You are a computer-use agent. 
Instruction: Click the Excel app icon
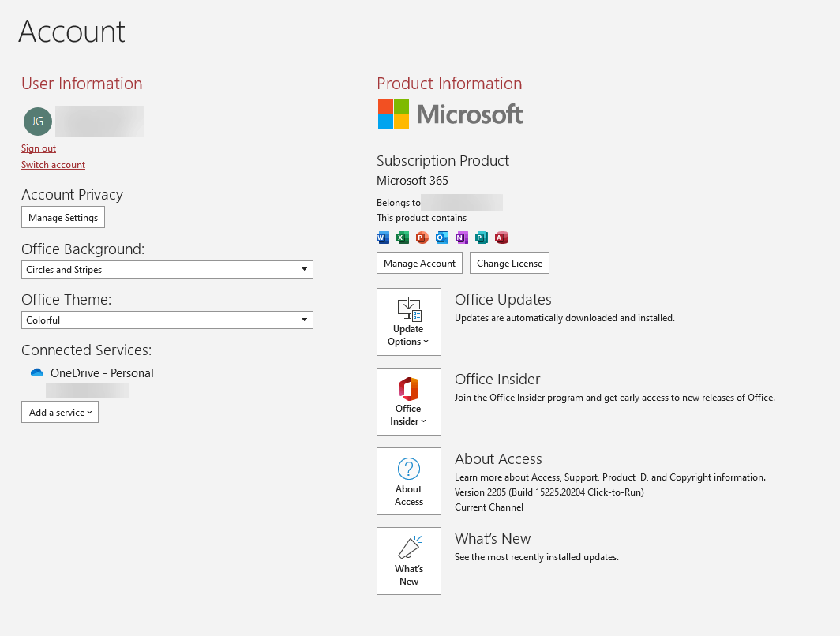pyautogui.click(x=402, y=238)
